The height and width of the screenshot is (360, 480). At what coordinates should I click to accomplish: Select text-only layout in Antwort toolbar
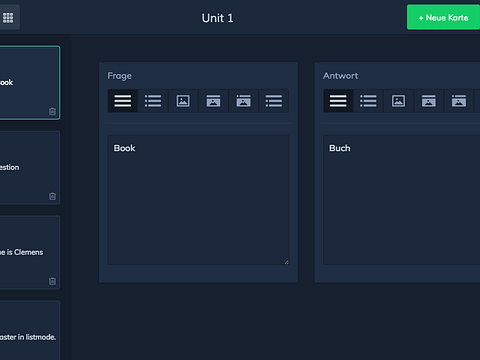click(338, 101)
